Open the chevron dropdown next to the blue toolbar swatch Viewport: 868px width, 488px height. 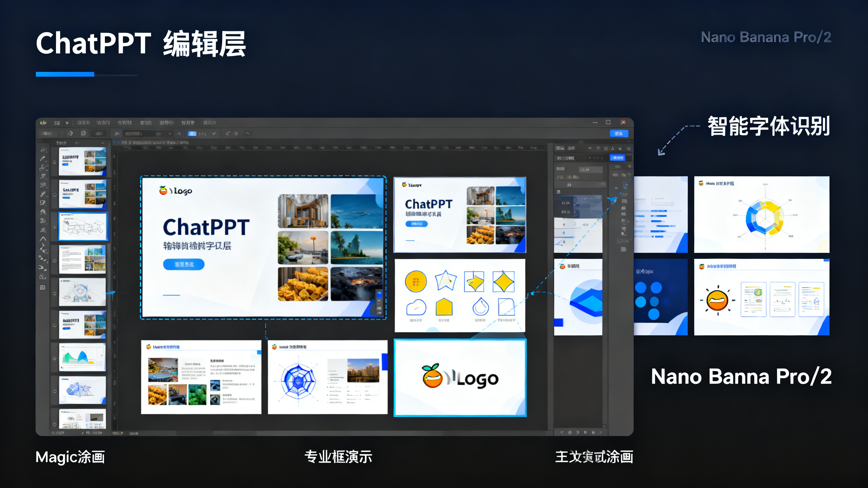[213, 134]
